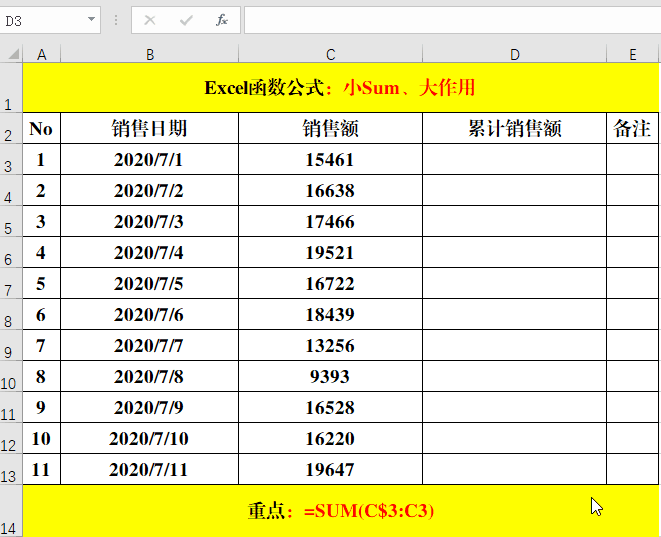The height and width of the screenshot is (537, 661).
Task: Expand the Name Box dropdown arrow
Action: tap(91, 19)
